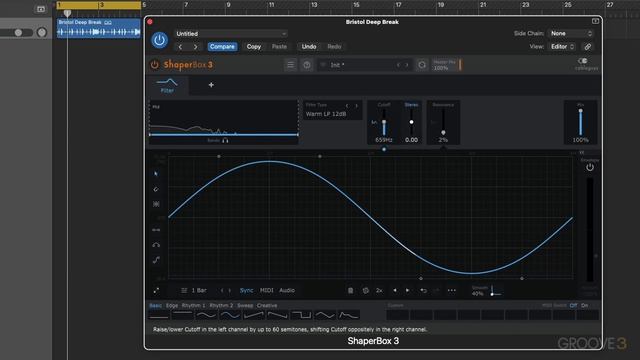Screen dimensions: 640x360
Task: Open the 1 Bar LFO length menu
Action: pyautogui.click(x=198, y=290)
